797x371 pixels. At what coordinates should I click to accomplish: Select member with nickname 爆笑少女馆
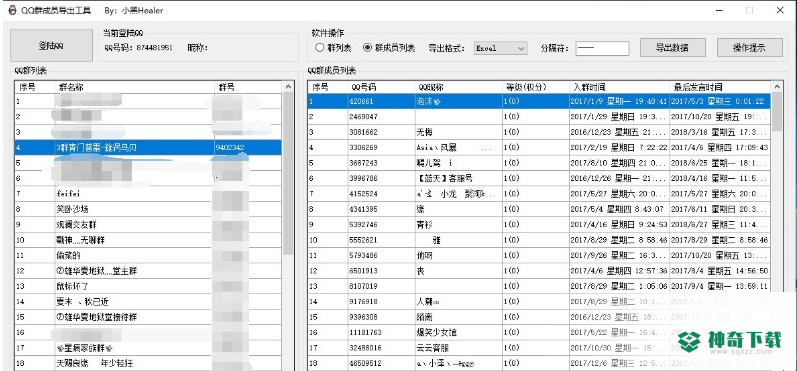[x=539, y=332]
